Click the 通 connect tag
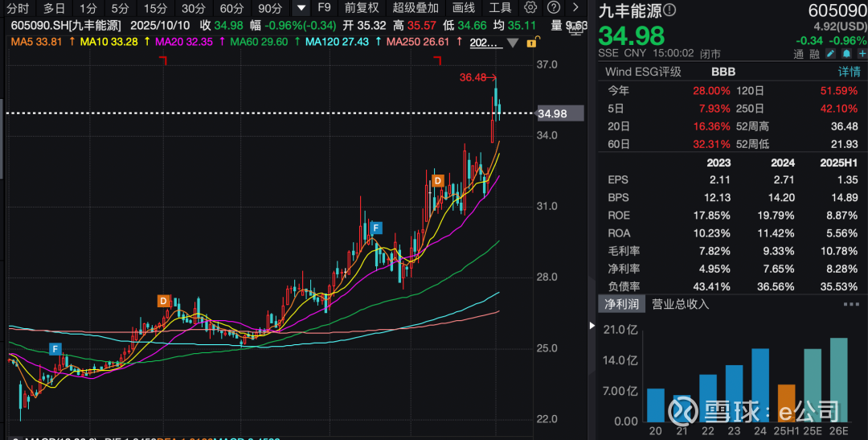The height and width of the screenshot is (440, 868). [x=798, y=54]
